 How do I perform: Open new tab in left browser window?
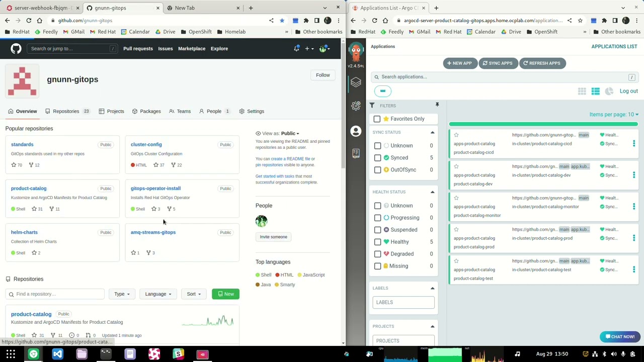point(251,8)
